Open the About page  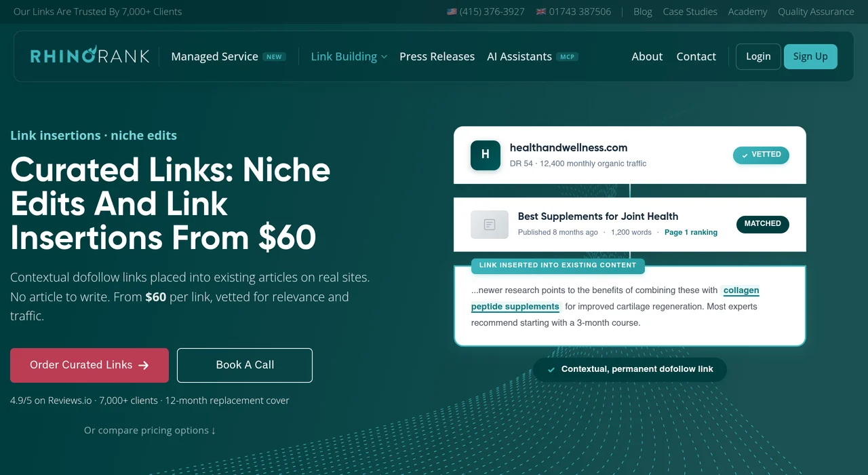click(647, 56)
